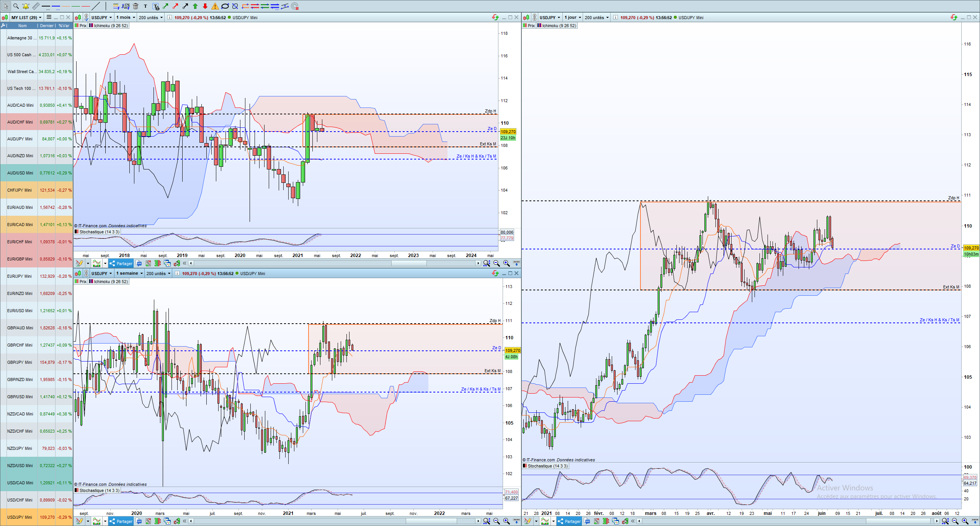Select 'USD/CAD Mini' row in watchlist
This screenshot has height=526, width=980.
click(x=36, y=483)
